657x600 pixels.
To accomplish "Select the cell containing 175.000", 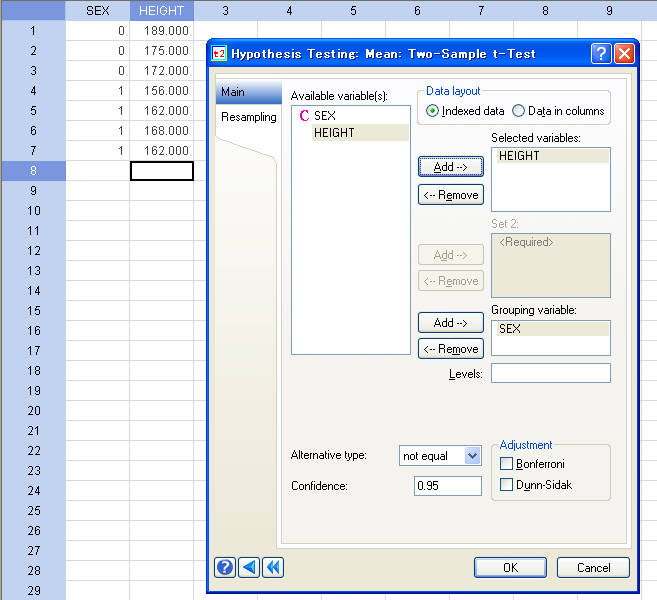I will pyautogui.click(x=162, y=51).
